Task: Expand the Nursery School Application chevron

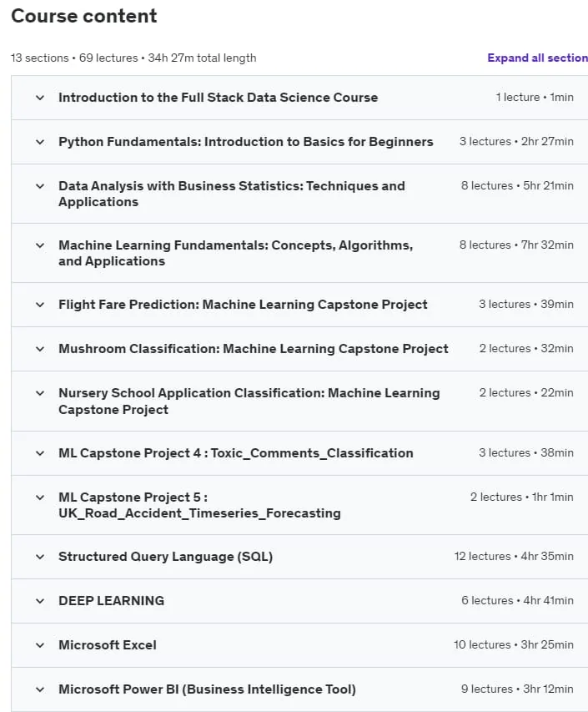Action: coord(40,393)
